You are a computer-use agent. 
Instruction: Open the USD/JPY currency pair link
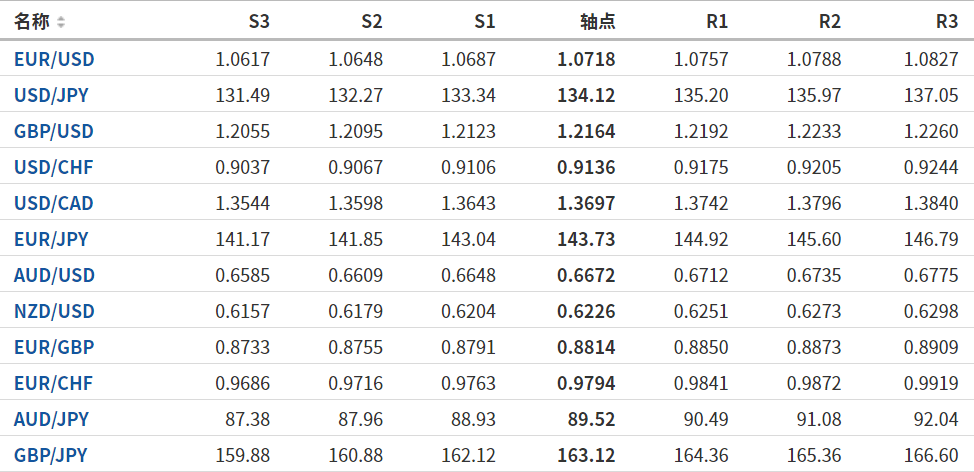point(53,95)
